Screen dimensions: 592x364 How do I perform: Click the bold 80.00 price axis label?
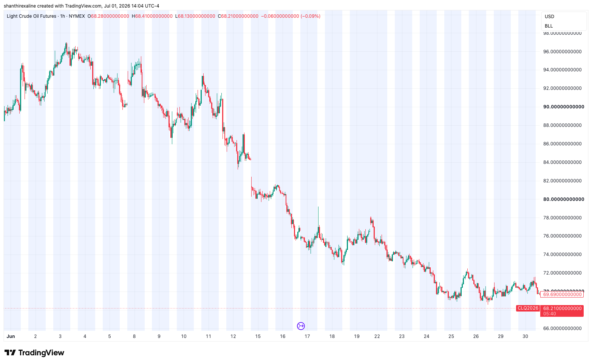[564, 199]
